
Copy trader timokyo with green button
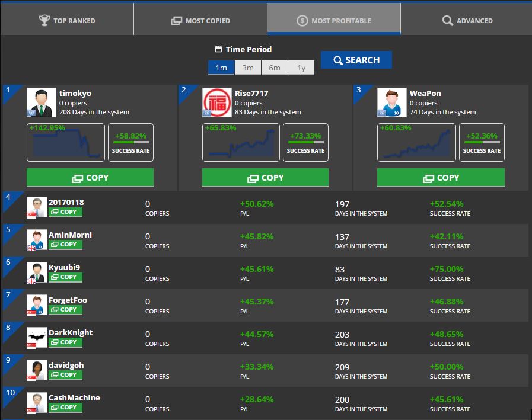(90, 178)
